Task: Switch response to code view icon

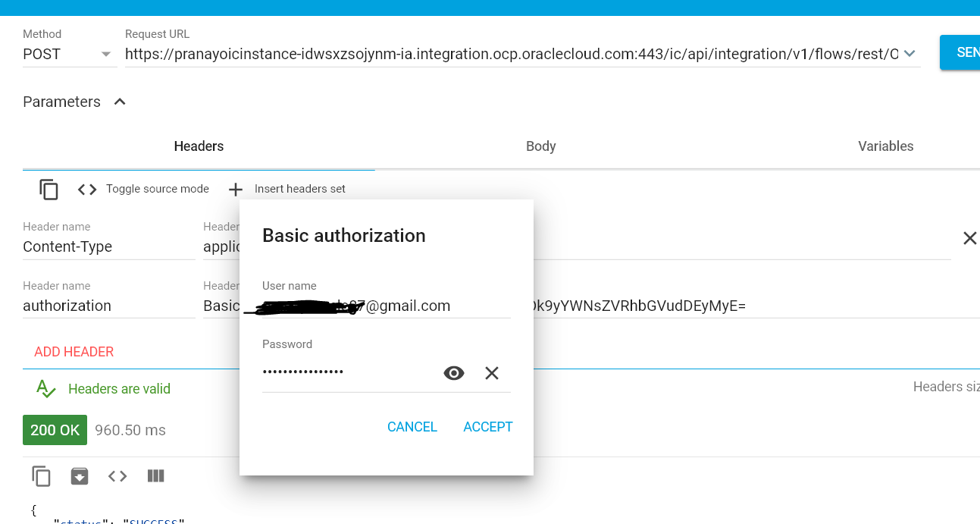Action: [x=117, y=475]
